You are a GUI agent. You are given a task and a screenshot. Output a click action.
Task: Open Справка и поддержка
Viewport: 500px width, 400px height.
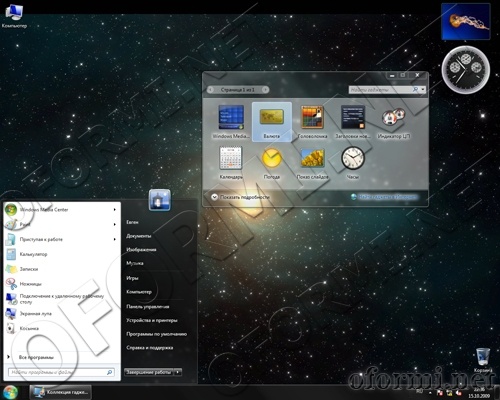(x=150, y=348)
